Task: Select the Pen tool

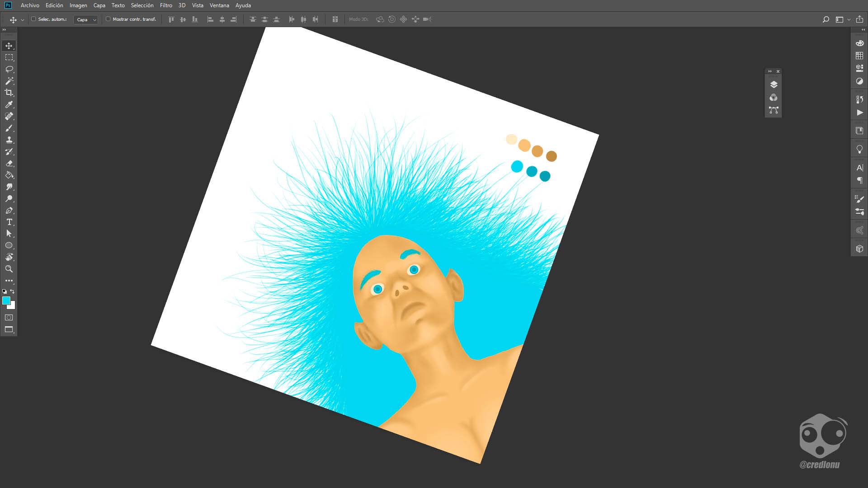Action: coord(9,211)
